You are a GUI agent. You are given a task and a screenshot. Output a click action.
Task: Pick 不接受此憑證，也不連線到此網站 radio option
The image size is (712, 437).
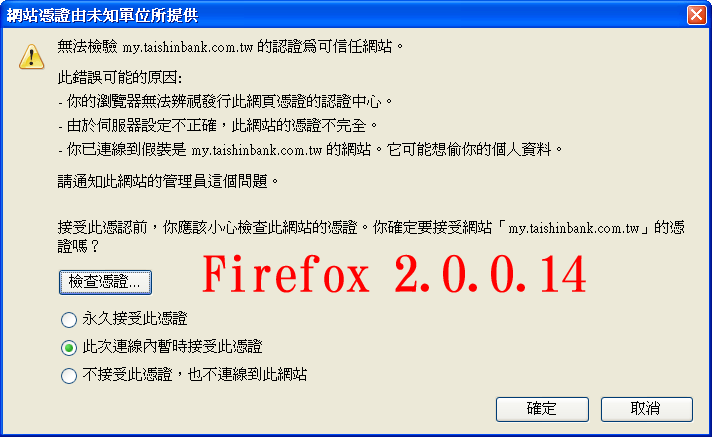(x=69, y=376)
